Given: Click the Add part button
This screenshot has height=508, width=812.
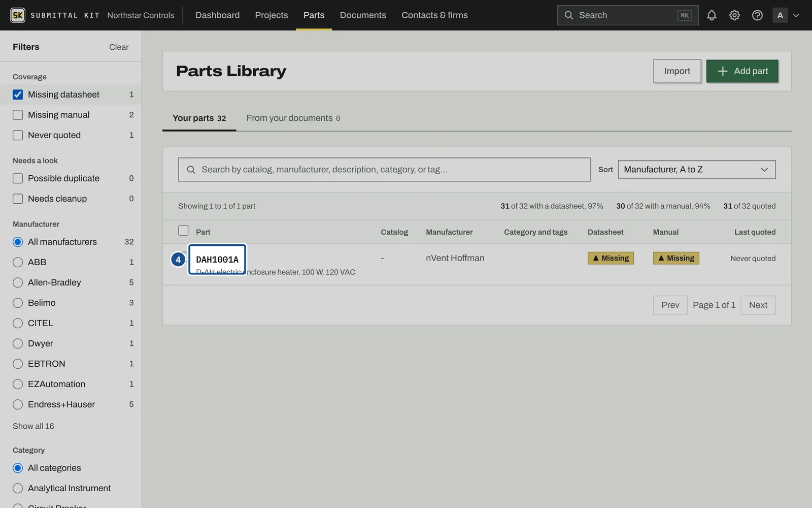Looking at the screenshot, I should point(742,71).
